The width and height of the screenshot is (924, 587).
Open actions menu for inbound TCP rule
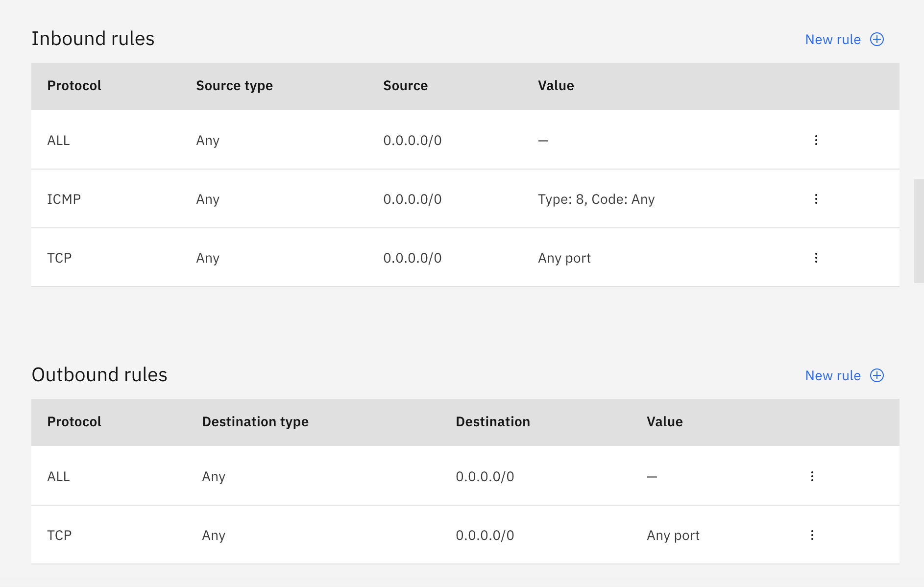816,258
